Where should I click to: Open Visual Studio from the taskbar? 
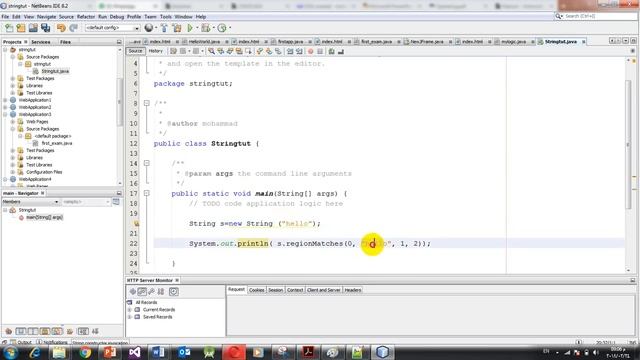pos(135,352)
